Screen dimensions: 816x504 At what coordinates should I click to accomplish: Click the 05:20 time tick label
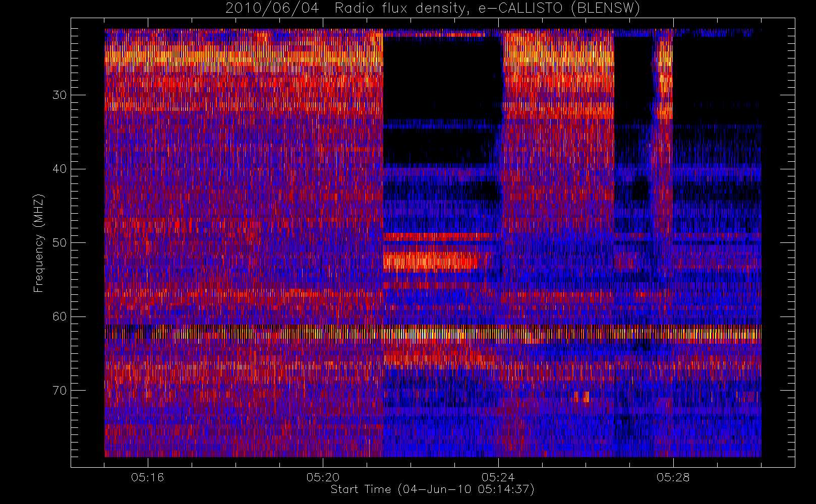point(323,477)
